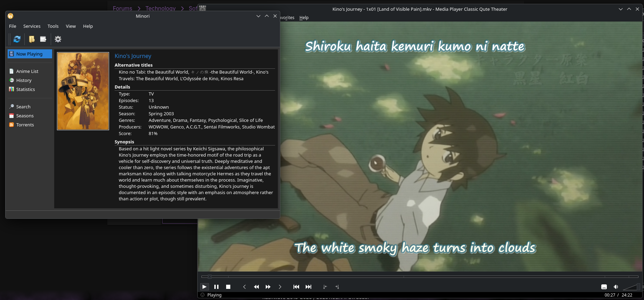
Task: Click the export list icon in Minori toolbar
Action: pyautogui.click(x=43, y=39)
